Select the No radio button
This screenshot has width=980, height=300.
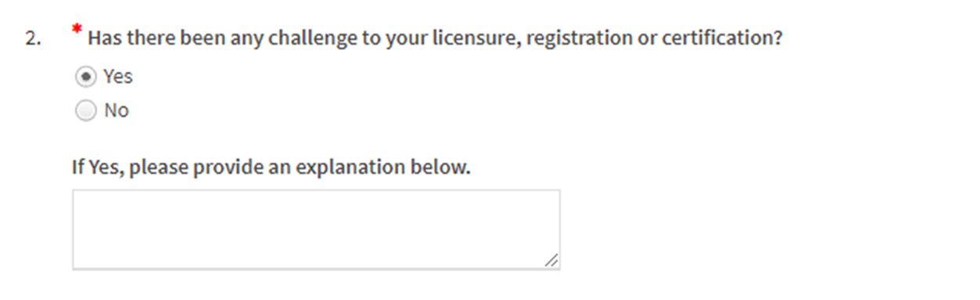coord(85,111)
